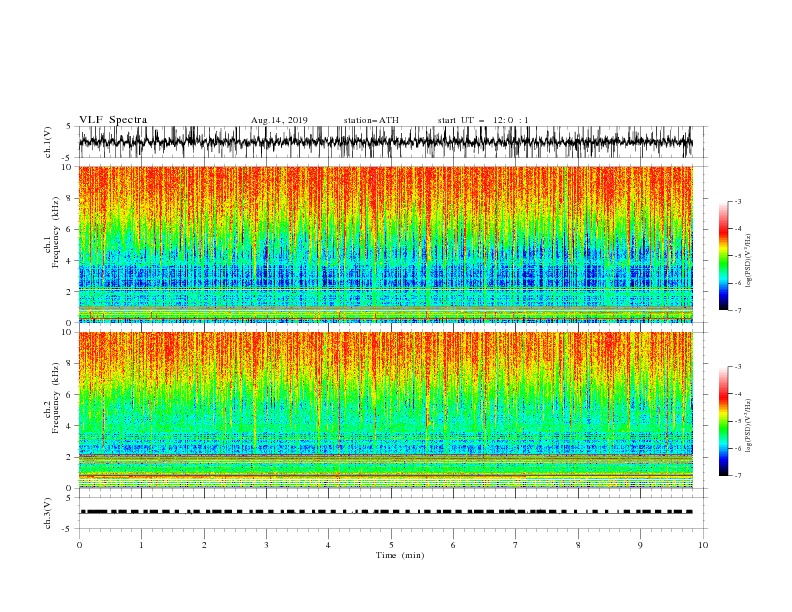
Task: Click the 4 minute tick label on time axis
Action: pyautogui.click(x=328, y=545)
